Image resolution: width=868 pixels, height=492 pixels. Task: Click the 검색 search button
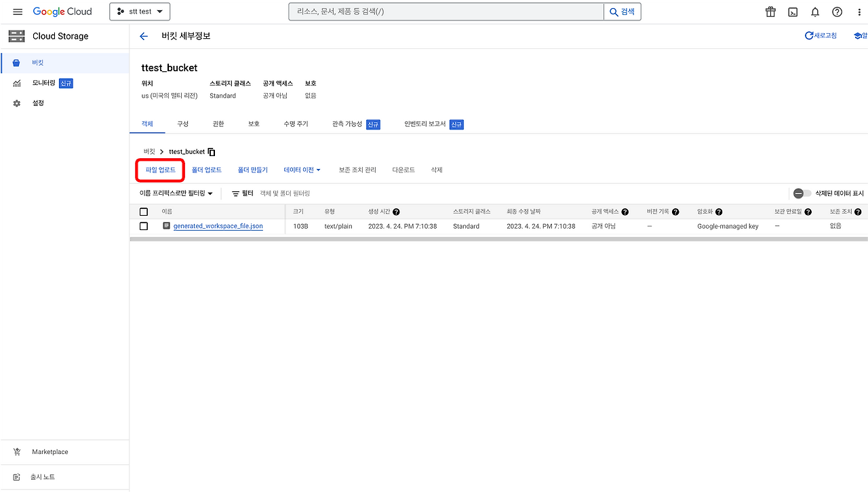click(623, 12)
